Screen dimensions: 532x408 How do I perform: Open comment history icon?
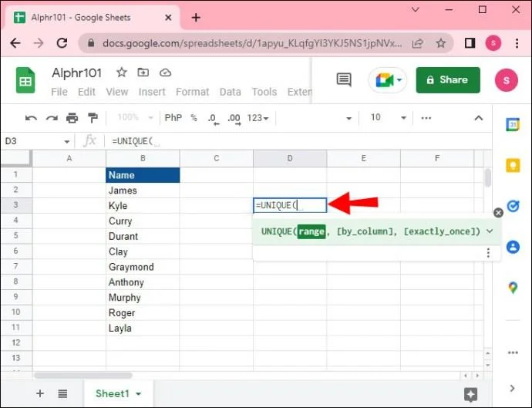click(344, 80)
